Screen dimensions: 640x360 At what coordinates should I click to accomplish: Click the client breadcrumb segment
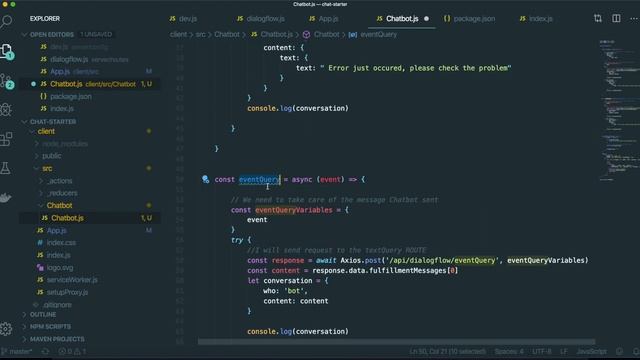[x=178, y=35]
